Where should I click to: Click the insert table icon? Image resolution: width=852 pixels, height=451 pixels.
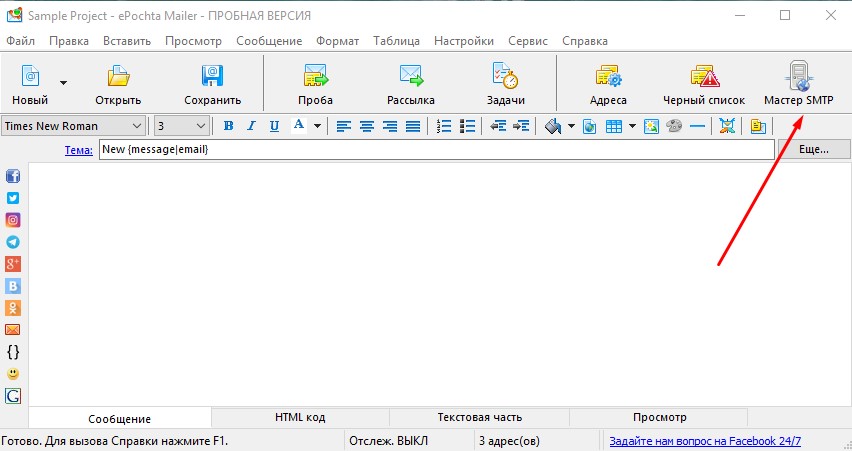tap(613, 127)
